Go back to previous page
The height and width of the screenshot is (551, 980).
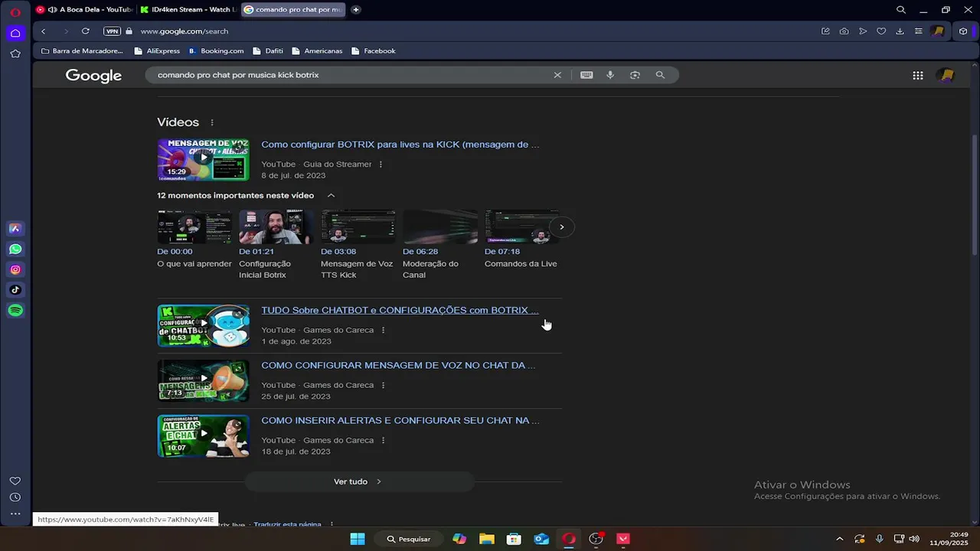pos(44,31)
